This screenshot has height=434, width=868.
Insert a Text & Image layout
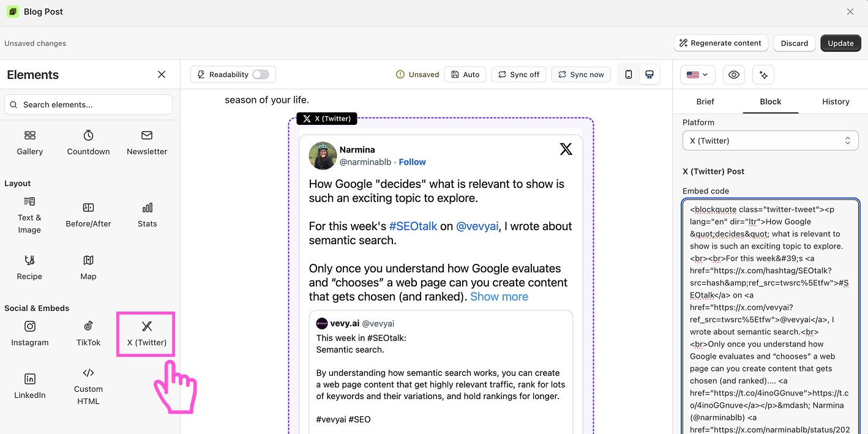click(29, 215)
